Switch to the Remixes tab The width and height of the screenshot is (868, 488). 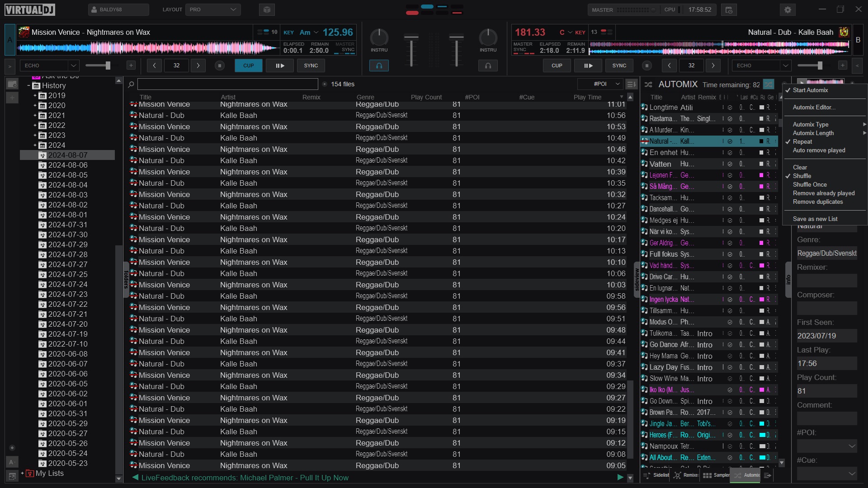click(x=686, y=475)
